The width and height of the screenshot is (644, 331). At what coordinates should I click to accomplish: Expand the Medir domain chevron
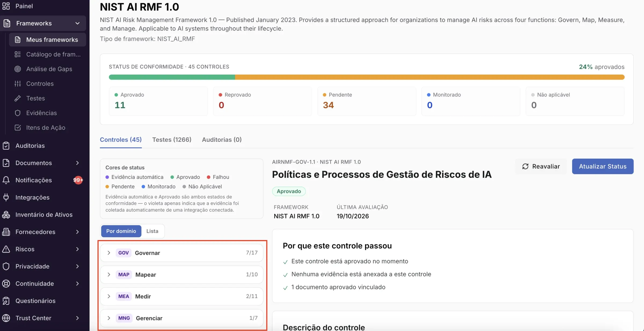(109, 296)
